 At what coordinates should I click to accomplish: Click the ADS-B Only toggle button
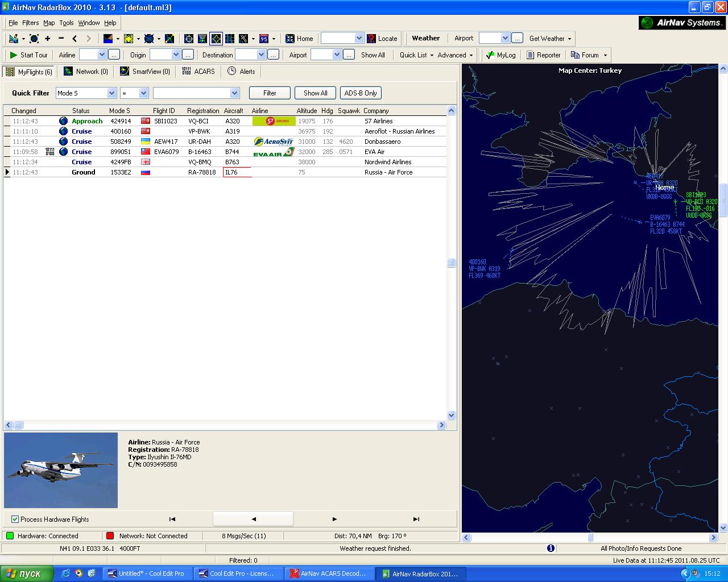(361, 93)
